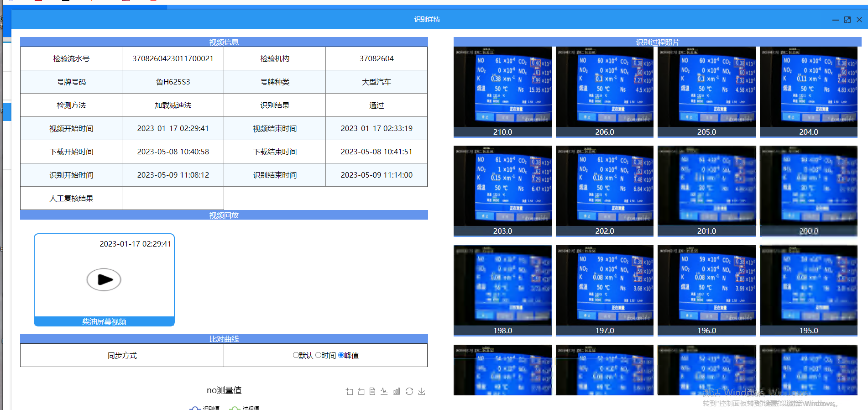Image resolution: width=868 pixels, height=410 pixels.
Task: Click video start time 2023-01-17 02:29:41 cell
Action: click(173, 128)
